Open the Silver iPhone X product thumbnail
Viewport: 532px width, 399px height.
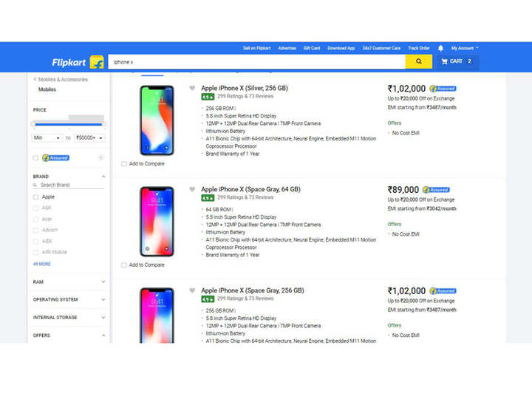tap(157, 120)
